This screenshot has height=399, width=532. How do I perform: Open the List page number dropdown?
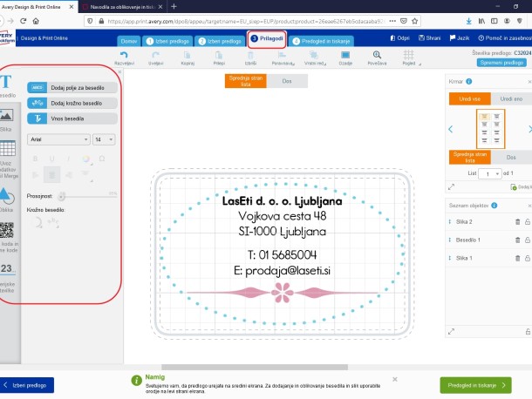[x=489, y=174]
